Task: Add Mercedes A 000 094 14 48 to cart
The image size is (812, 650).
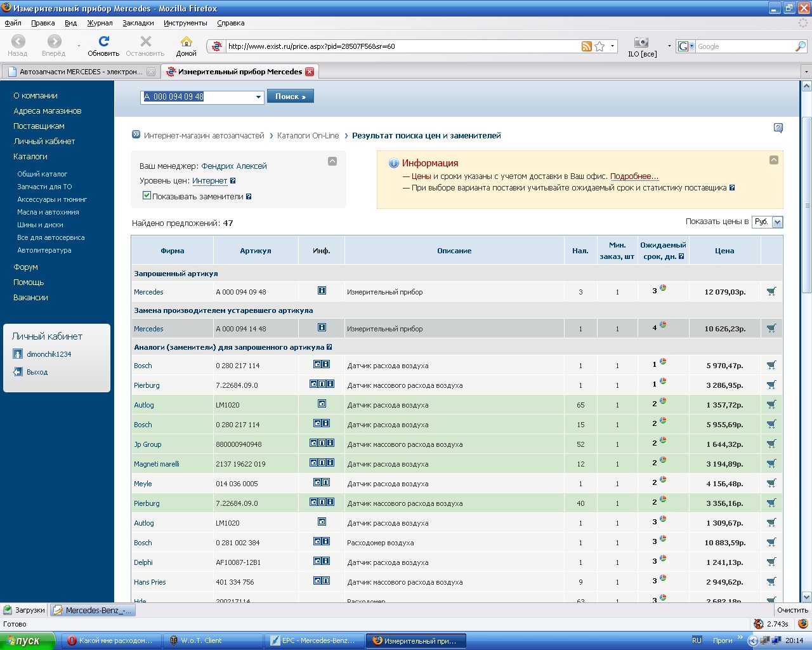Action: click(x=771, y=329)
